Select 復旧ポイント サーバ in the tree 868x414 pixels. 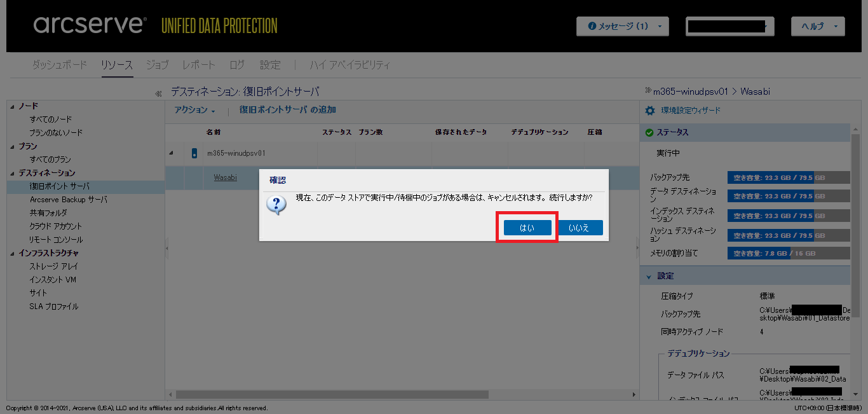[60, 186]
